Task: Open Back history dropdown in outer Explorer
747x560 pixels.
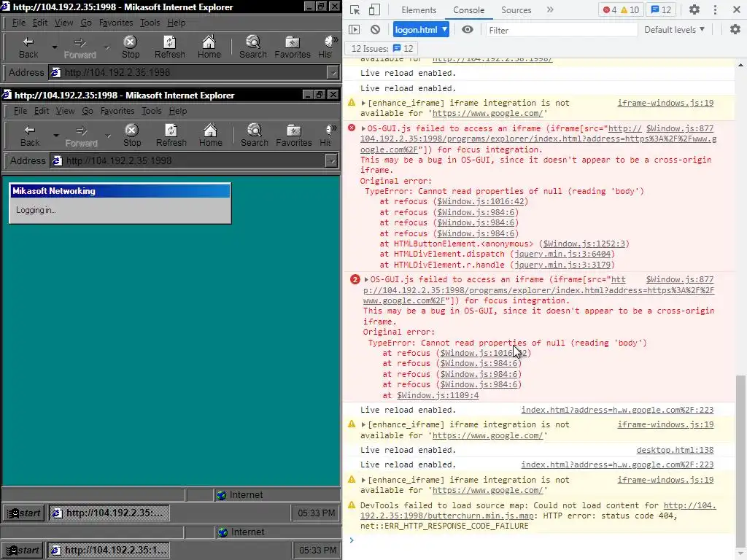Action: coord(54,47)
